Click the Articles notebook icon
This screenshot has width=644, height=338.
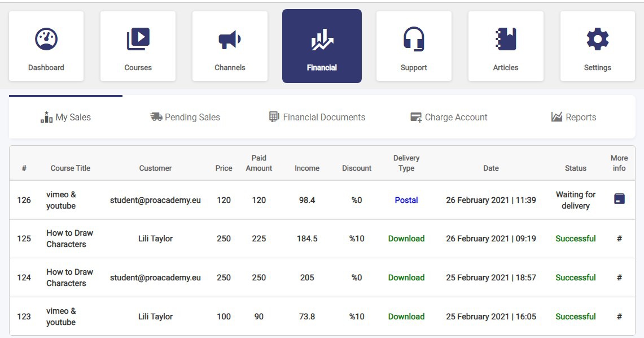pyautogui.click(x=506, y=40)
